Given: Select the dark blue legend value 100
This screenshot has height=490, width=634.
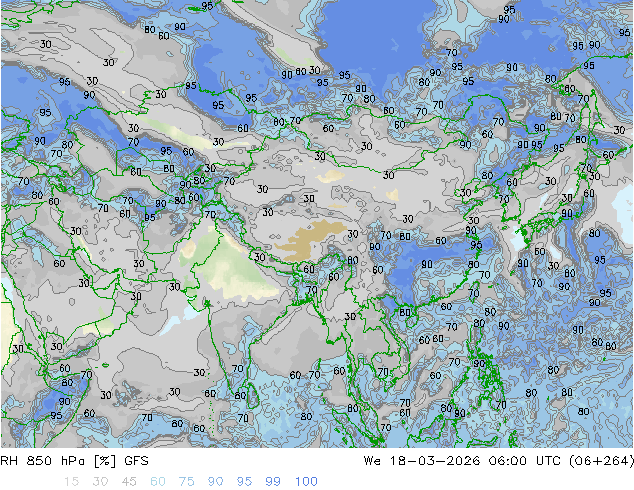Looking at the screenshot, I should pos(306,482).
